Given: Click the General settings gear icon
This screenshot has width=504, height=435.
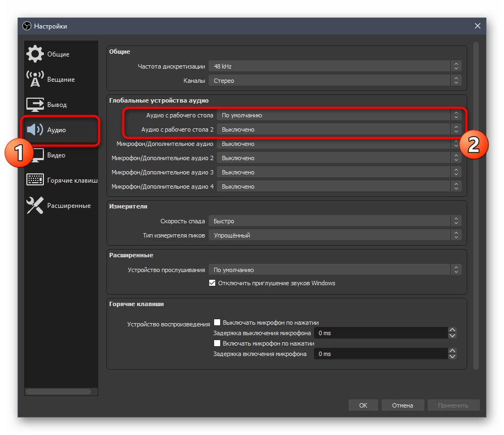Looking at the screenshot, I should coord(35,54).
